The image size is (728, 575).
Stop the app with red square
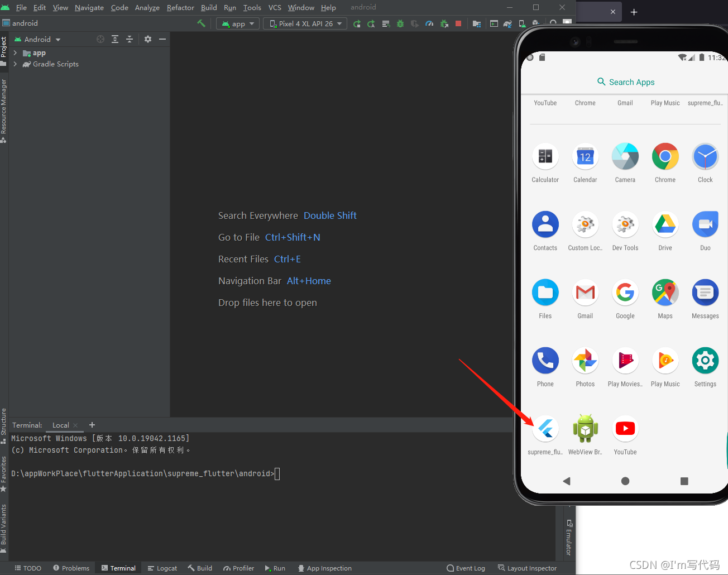click(x=458, y=23)
